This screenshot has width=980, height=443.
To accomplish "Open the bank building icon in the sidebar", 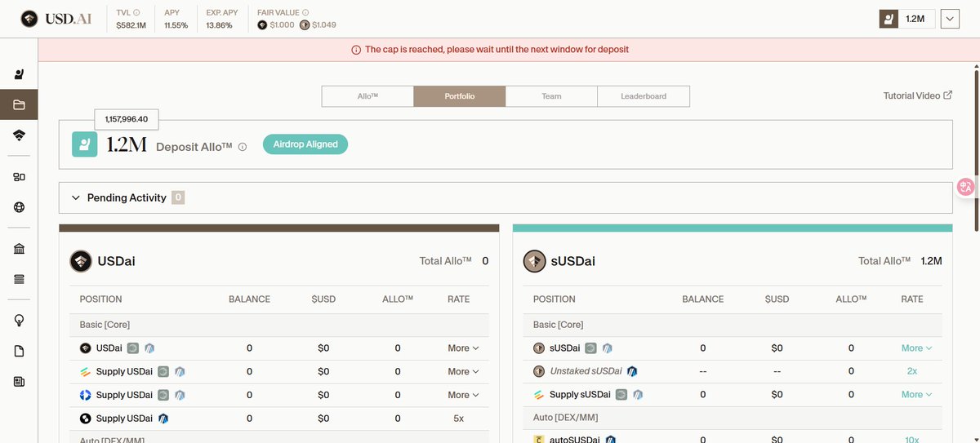I will coord(19,249).
